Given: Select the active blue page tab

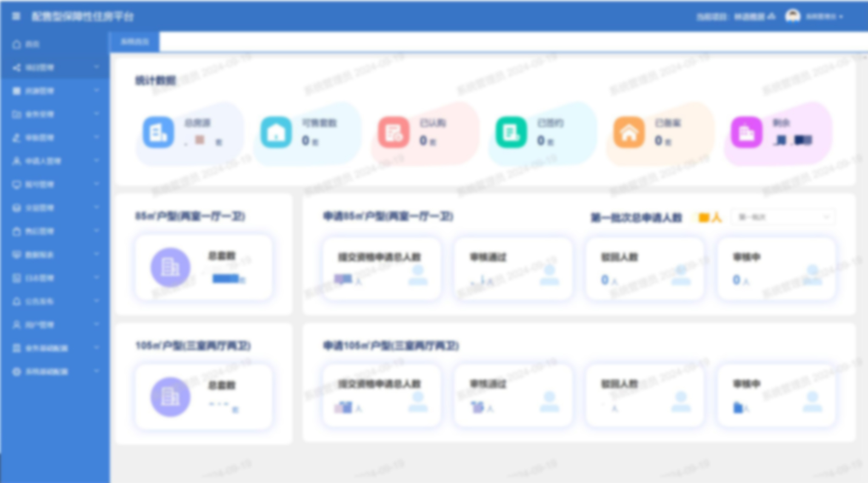Looking at the screenshot, I should [x=135, y=42].
